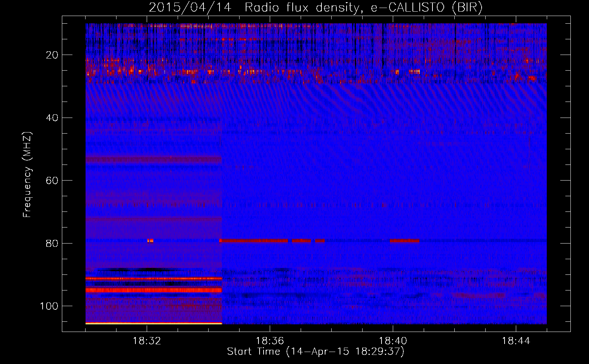Select the 18:36 time tick label
Screen dimensions: 589x364
(x=270, y=341)
